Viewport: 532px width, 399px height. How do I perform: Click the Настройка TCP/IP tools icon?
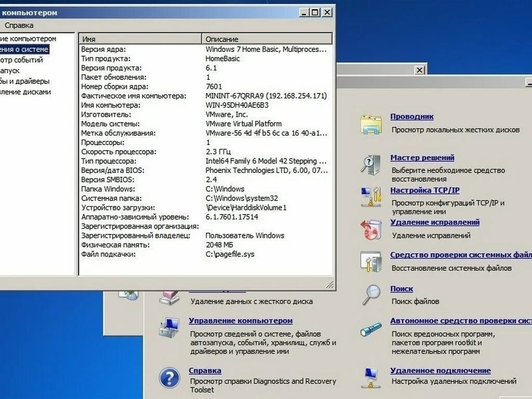pyautogui.click(x=371, y=197)
